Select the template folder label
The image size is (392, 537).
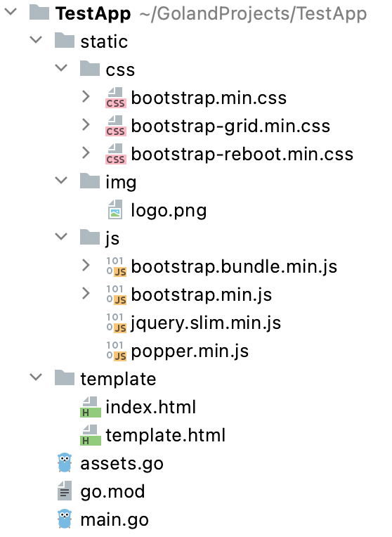119,380
